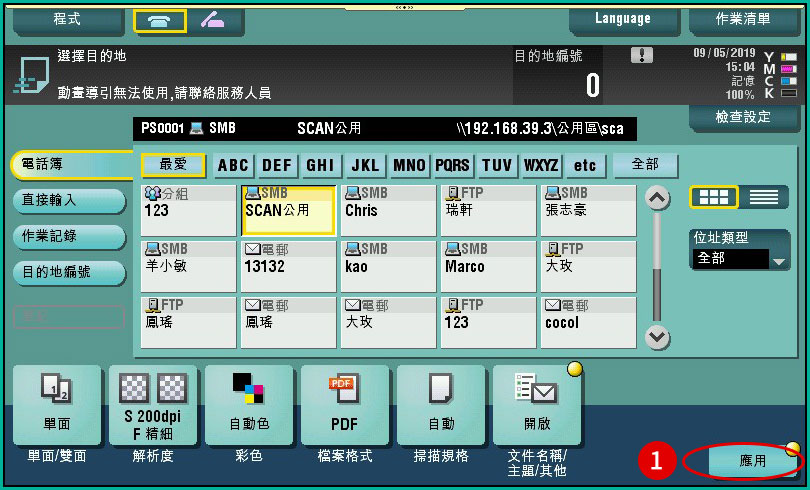Click the pink fax line icon
This screenshot has height=490, width=810.
pos(212,20)
